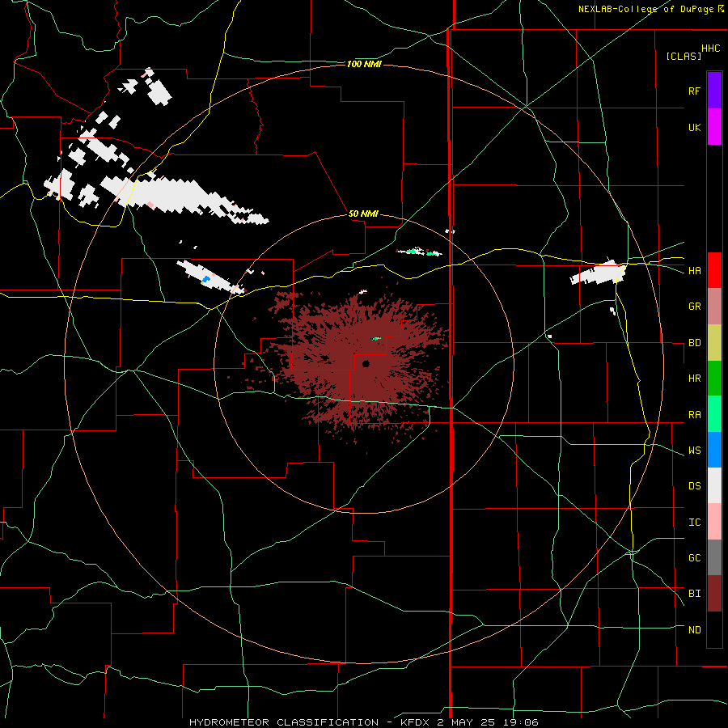Click the 'GC' legend label

click(x=694, y=557)
